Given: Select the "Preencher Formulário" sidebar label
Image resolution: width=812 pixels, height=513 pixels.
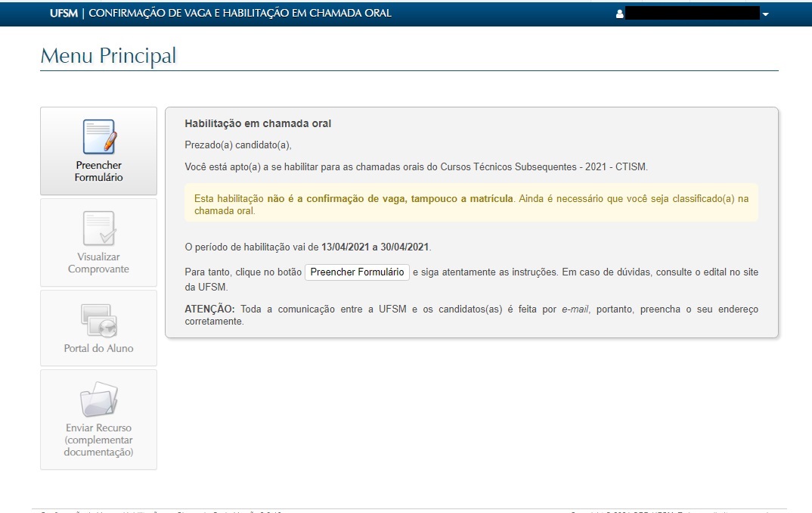Looking at the screenshot, I should (98, 171).
